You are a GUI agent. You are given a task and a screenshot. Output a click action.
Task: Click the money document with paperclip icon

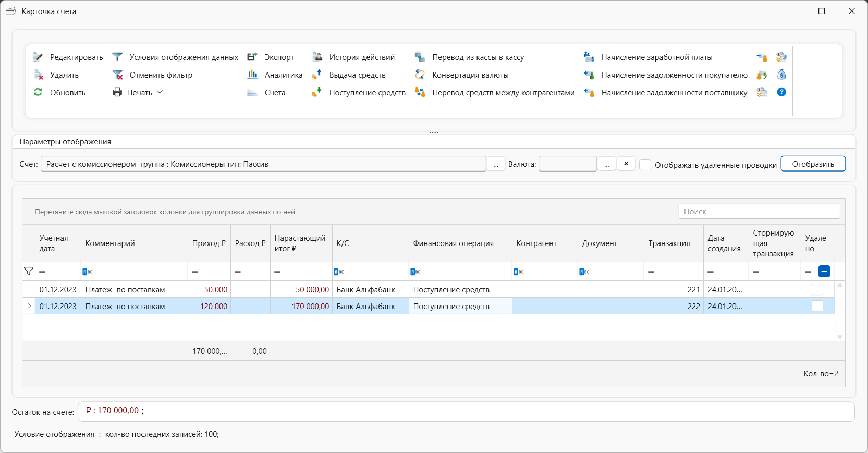781,57
